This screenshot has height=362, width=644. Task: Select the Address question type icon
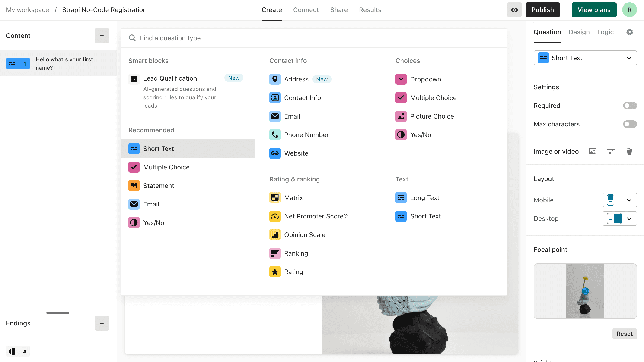pos(275,79)
